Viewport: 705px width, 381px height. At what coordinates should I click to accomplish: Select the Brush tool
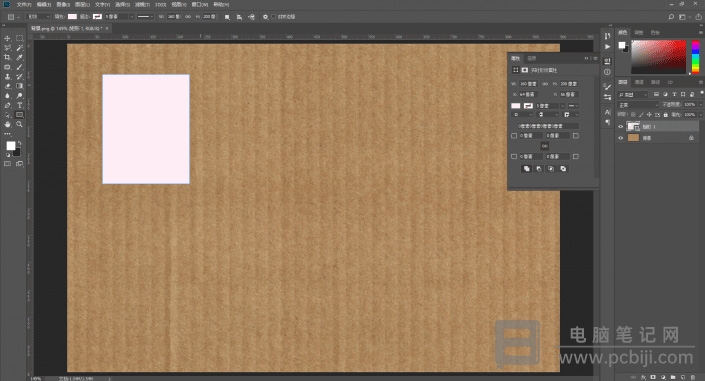point(19,67)
